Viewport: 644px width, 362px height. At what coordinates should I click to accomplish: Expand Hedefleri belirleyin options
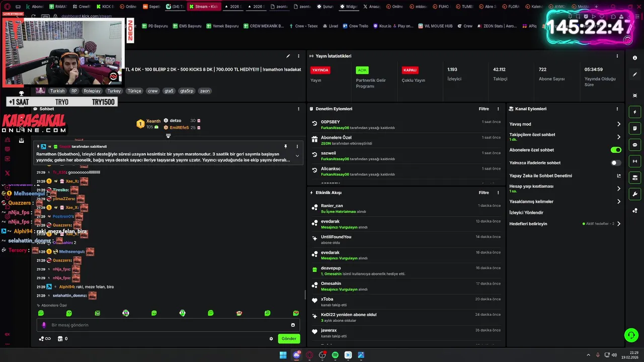point(619,224)
